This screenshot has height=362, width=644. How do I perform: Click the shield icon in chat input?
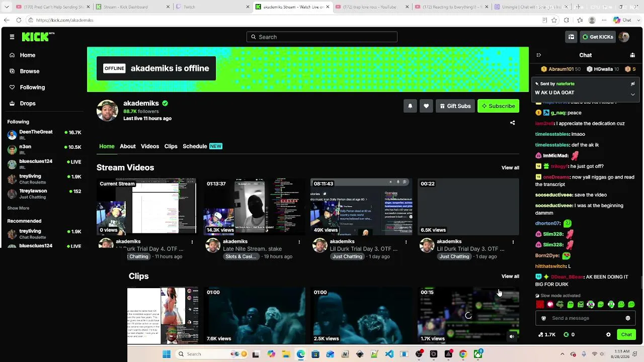tap(543, 318)
